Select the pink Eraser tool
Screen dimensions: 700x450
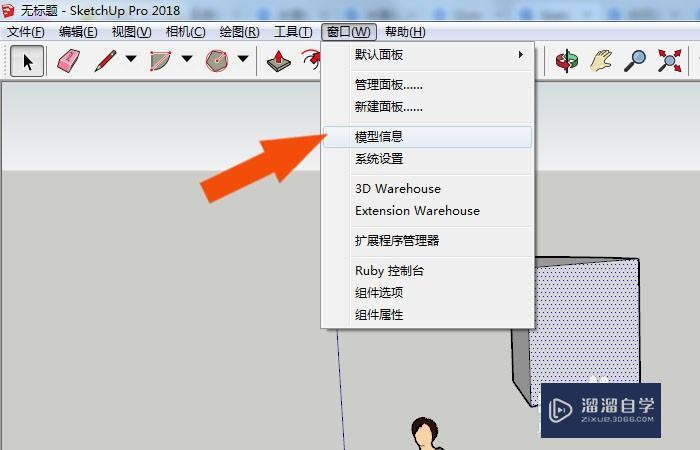(x=69, y=61)
